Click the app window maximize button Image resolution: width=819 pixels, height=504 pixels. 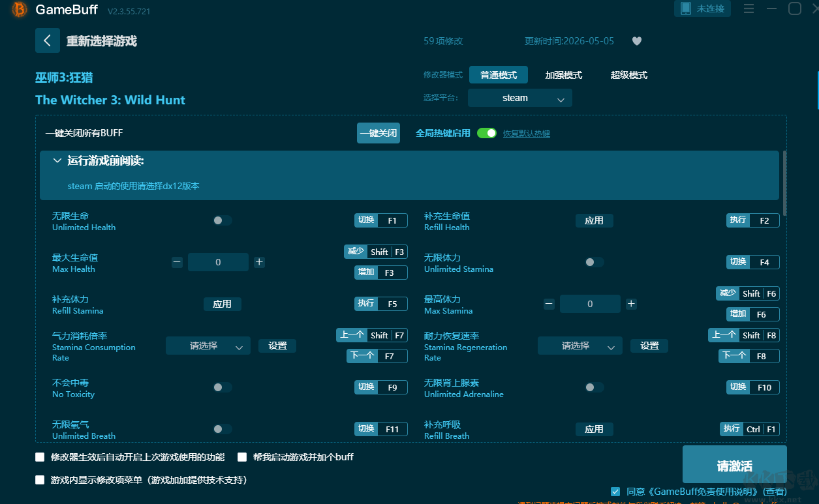tap(795, 8)
